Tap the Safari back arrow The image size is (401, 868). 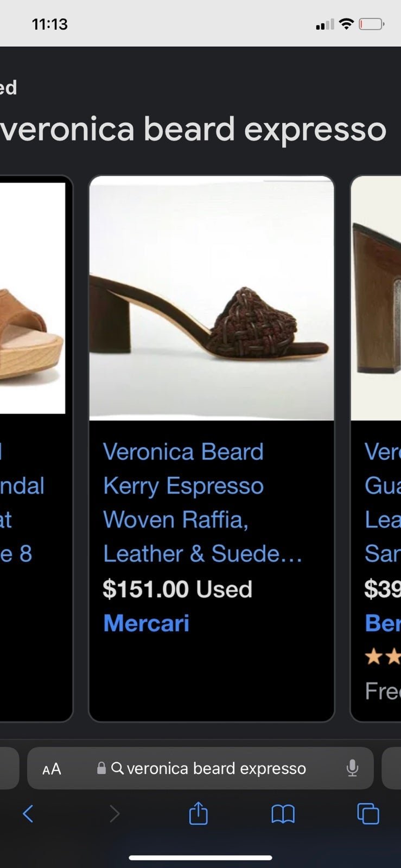28,814
